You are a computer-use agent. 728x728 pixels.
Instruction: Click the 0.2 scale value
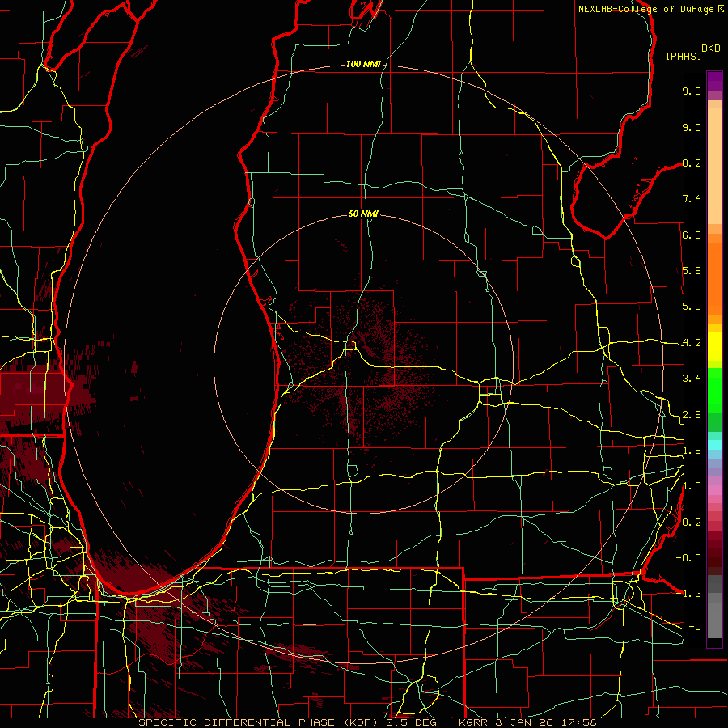click(x=692, y=523)
